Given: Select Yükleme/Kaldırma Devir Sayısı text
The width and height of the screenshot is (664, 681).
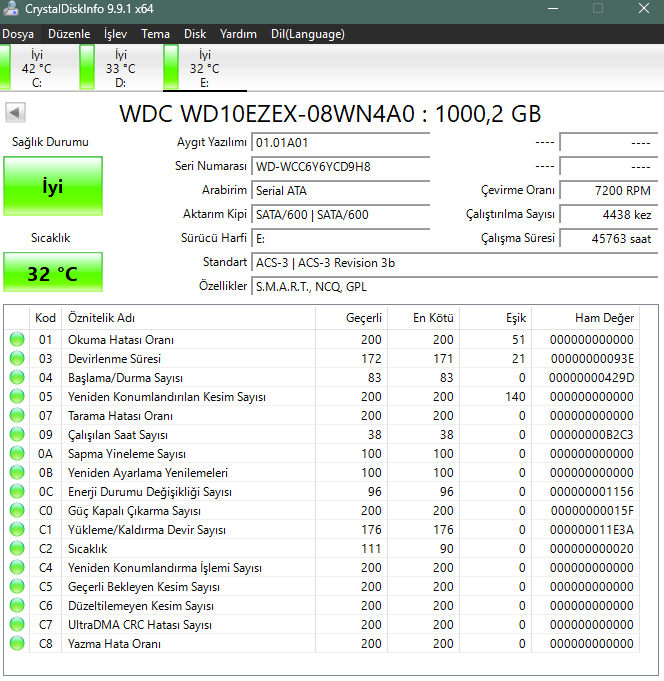Looking at the screenshot, I should point(147,530).
